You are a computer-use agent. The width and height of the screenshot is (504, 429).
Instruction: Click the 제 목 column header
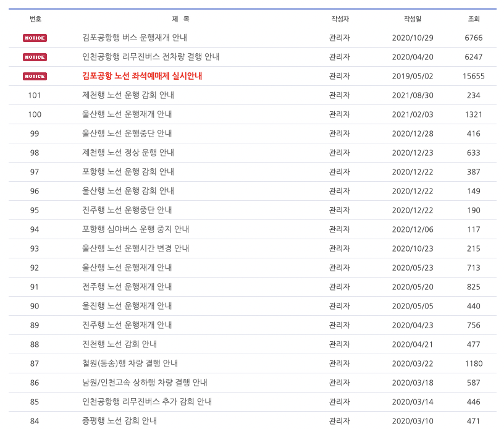[180, 19]
